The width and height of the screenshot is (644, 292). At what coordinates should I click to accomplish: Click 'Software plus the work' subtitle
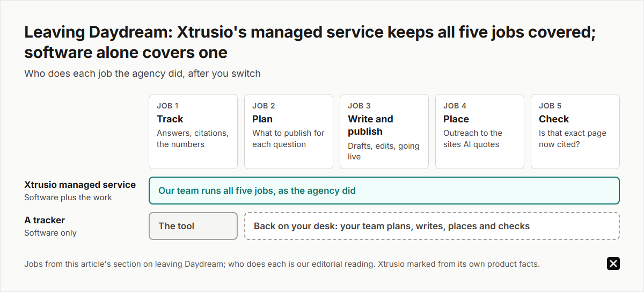click(x=68, y=198)
